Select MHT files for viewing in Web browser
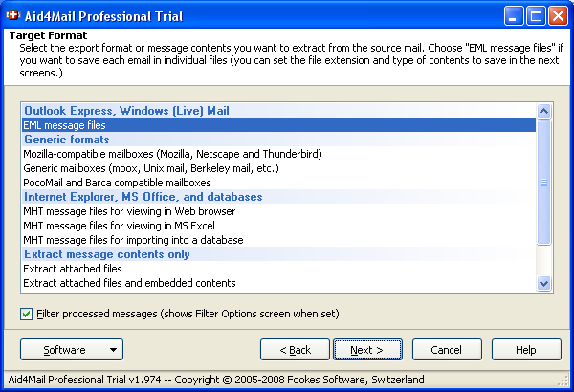Screen dimensions: 574x392 pos(279,211)
